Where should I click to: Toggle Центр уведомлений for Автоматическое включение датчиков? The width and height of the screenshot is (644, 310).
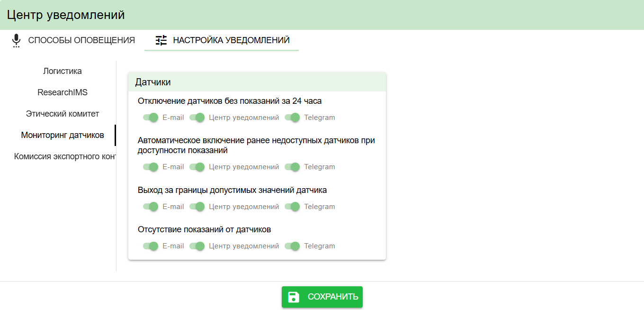pos(197,167)
